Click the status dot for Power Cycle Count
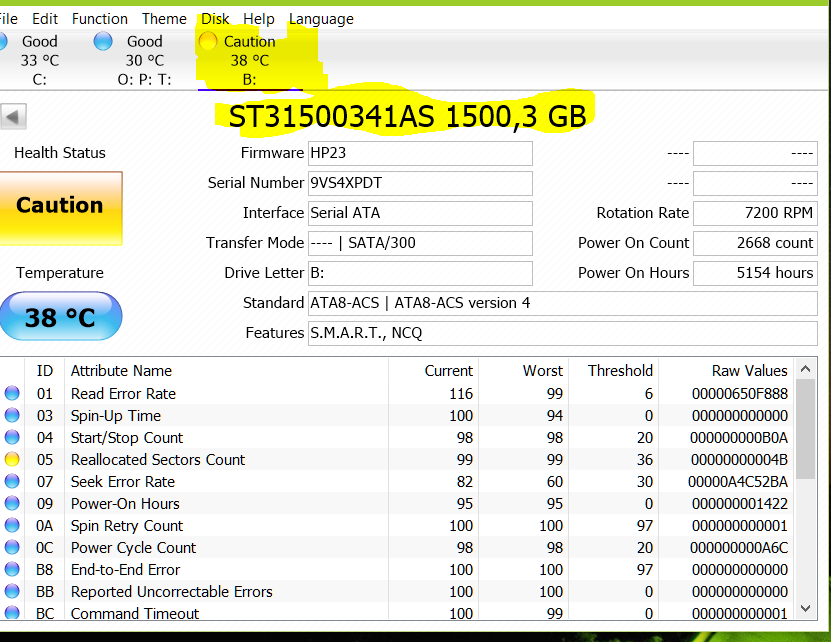Image resolution: width=831 pixels, height=642 pixels. (x=12, y=547)
